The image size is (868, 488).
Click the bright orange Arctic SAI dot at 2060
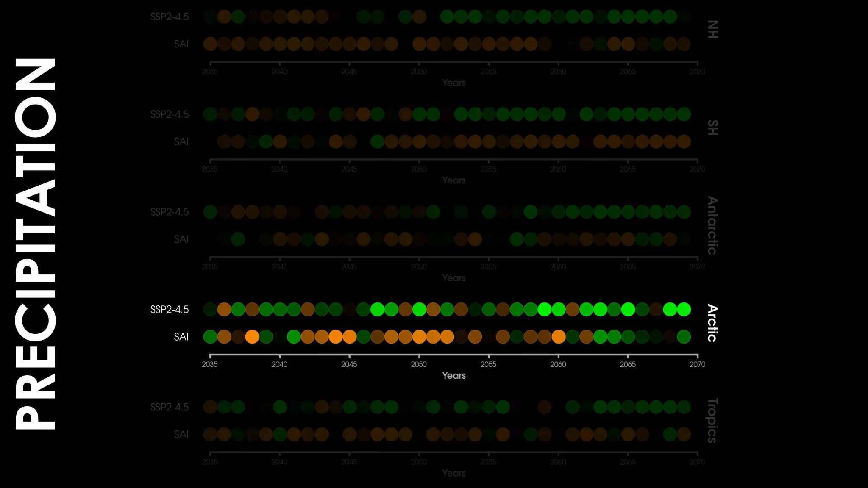pyautogui.click(x=558, y=337)
